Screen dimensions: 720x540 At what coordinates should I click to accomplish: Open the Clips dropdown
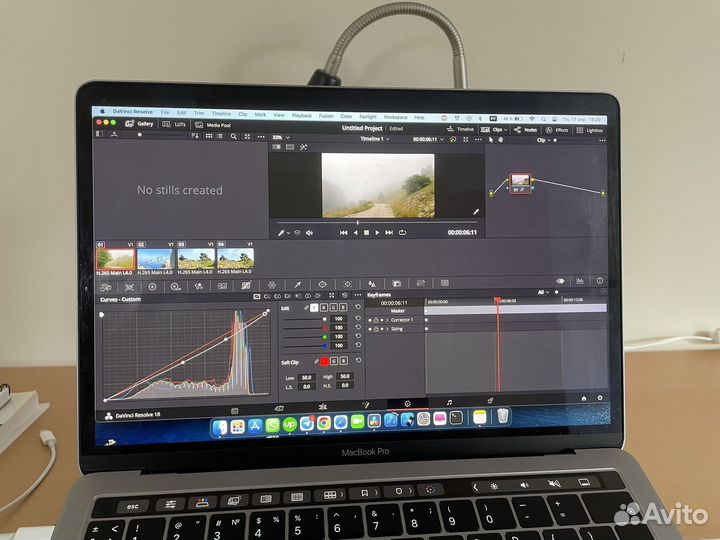click(494, 129)
